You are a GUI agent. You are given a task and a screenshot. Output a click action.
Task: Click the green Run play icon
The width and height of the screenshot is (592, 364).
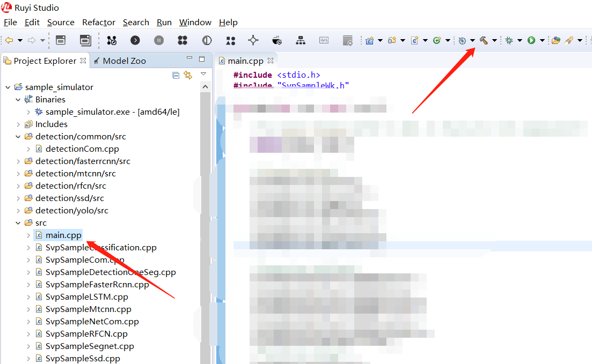point(531,40)
